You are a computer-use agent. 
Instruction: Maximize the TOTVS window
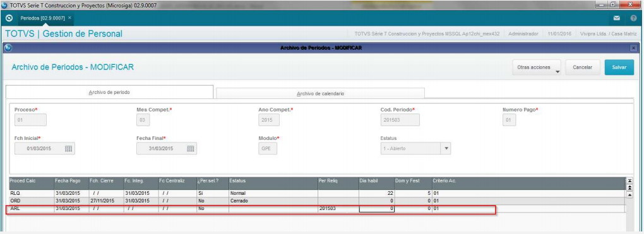point(613,4)
